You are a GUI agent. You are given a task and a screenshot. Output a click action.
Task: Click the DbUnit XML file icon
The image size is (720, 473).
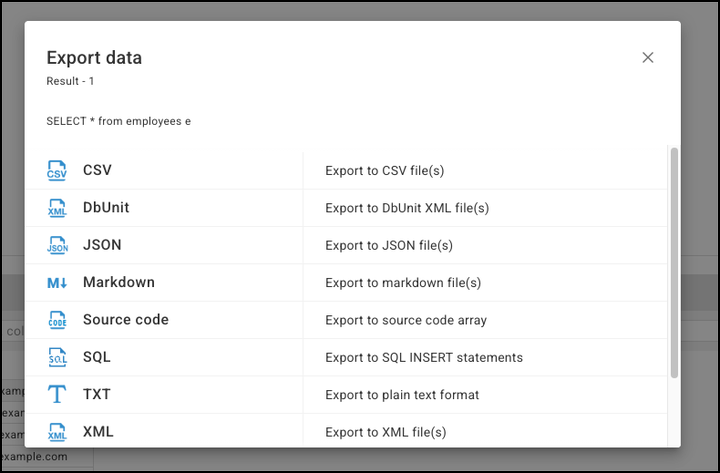pos(57,208)
